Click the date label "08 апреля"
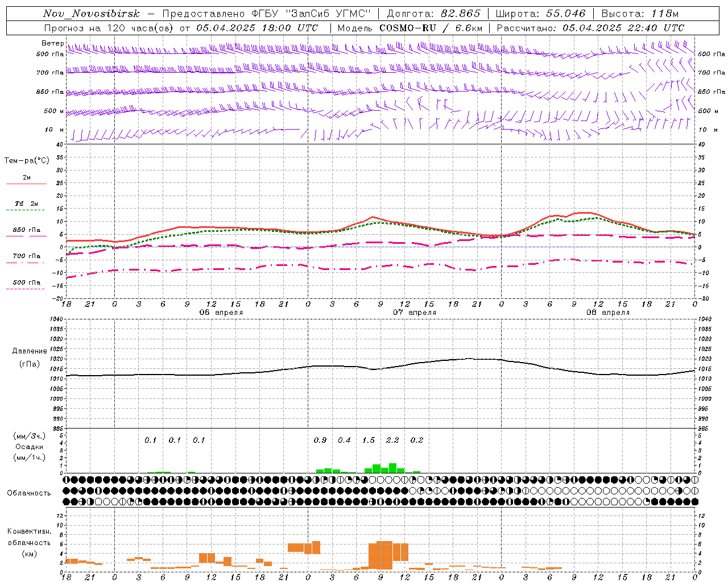Screen dimensions: 728x582 (608, 313)
